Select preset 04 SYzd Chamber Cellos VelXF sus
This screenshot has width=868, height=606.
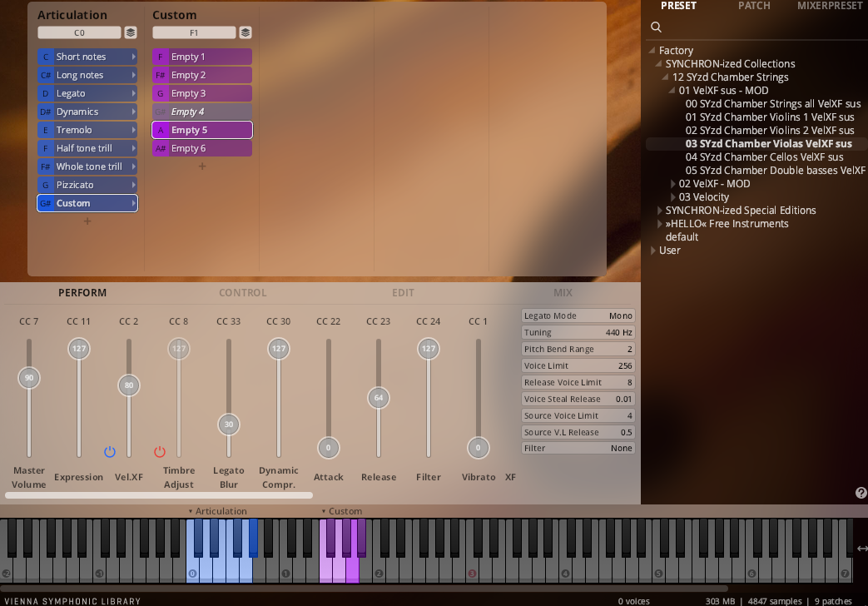pos(764,157)
